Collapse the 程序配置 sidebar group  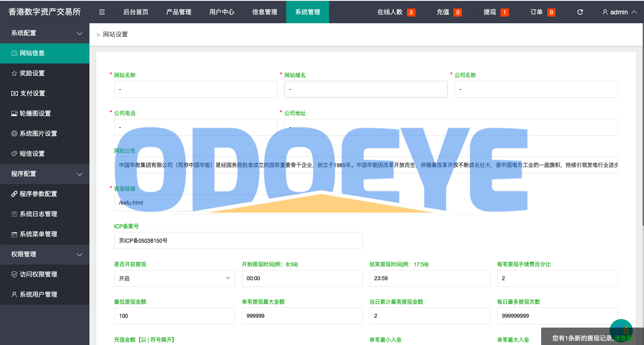tap(80, 174)
